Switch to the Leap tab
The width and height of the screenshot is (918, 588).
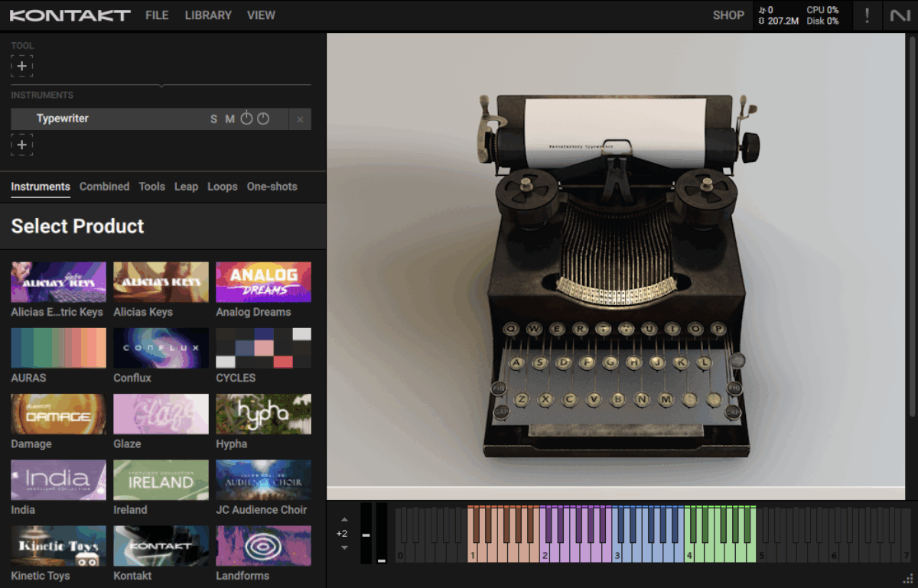point(186,187)
